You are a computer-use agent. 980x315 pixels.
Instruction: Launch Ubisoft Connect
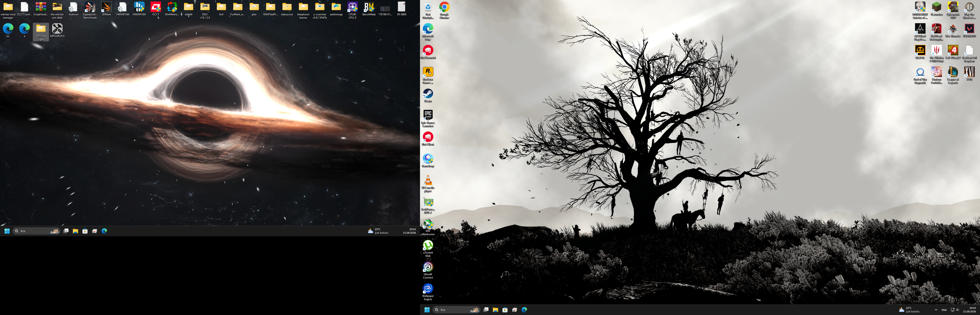428,270
